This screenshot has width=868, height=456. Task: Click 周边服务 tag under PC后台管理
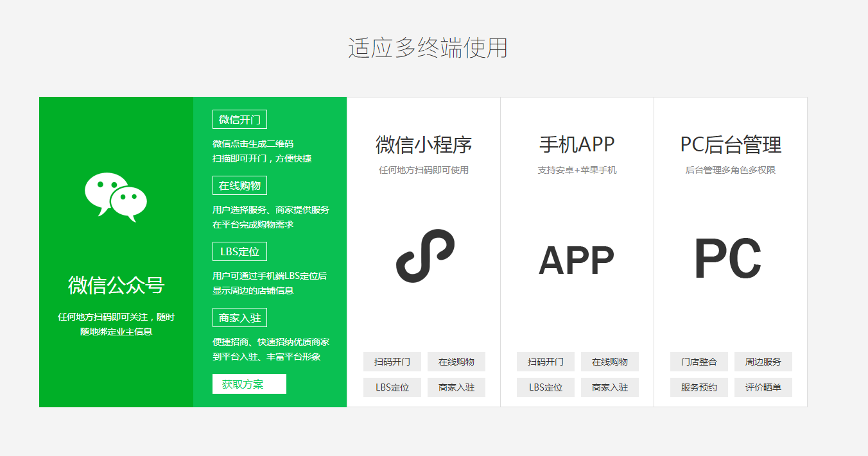click(763, 362)
